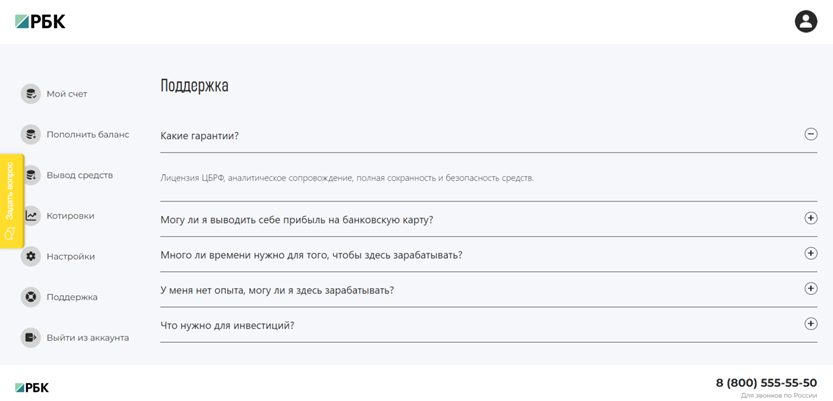
Task: Click the Настройки gear icon
Action: tap(31, 257)
